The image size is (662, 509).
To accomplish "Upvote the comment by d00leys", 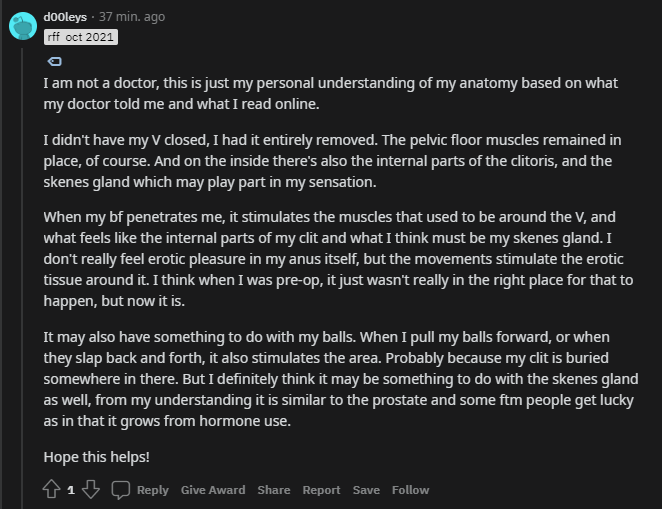I will [52, 490].
